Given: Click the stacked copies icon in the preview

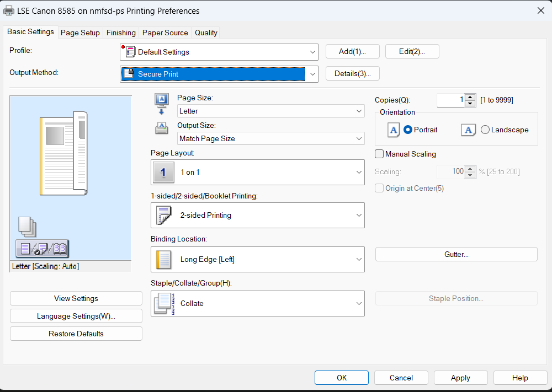Looking at the screenshot, I should coord(27,227).
